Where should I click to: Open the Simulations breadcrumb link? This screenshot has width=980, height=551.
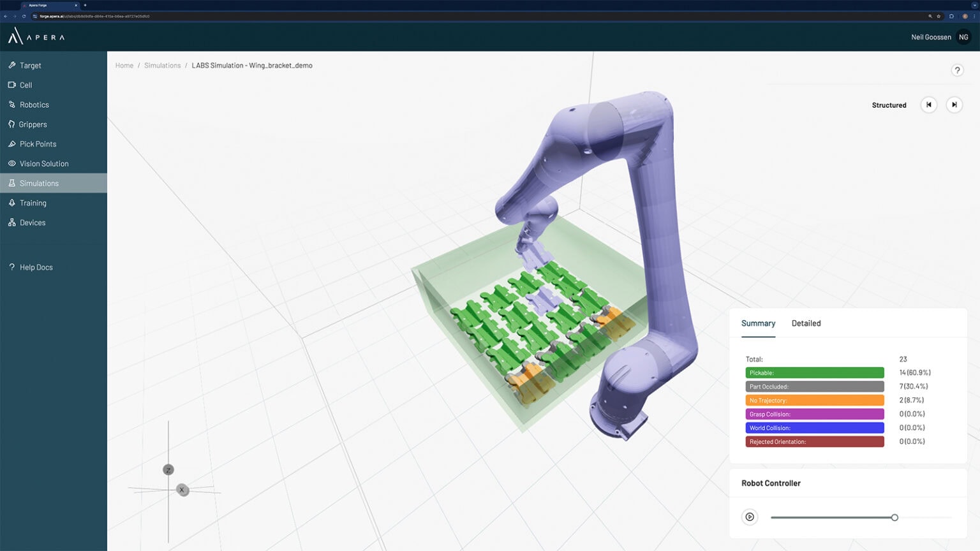click(163, 65)
